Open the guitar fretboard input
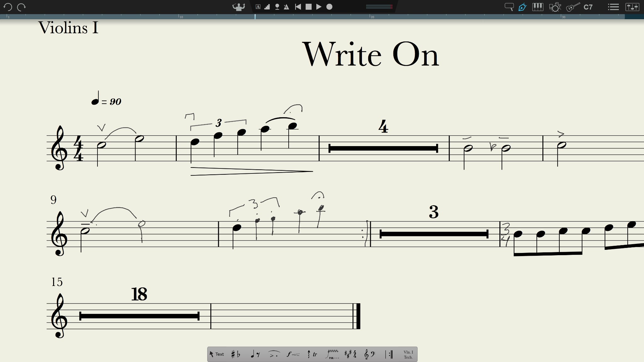This screenshot has width=644, height=362. pyautogui.click(x=572, y=7)
